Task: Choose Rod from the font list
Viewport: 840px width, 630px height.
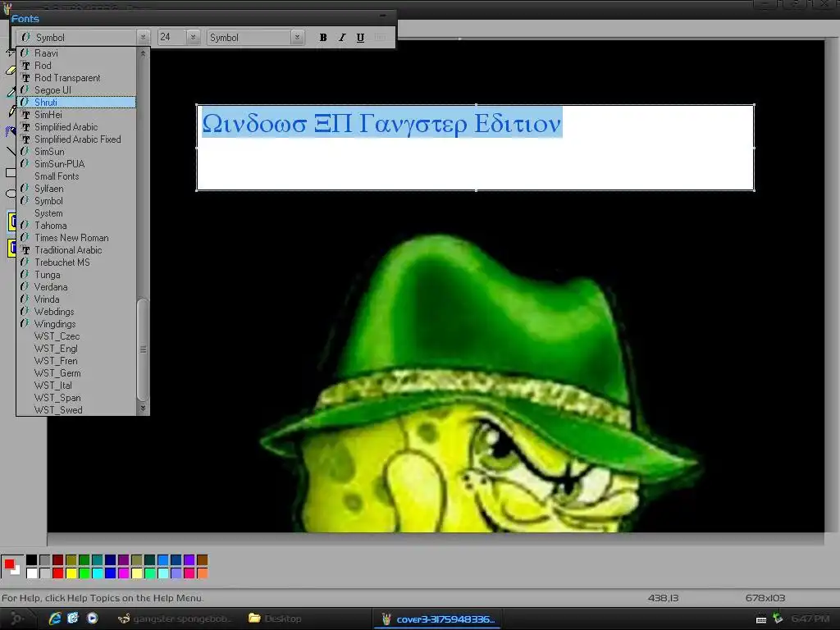Action: pyautogui.click(x=76, y=66)
